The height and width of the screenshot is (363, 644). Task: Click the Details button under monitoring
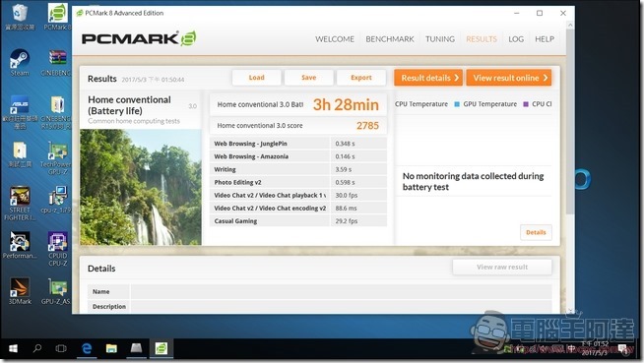tap(536, 232)
